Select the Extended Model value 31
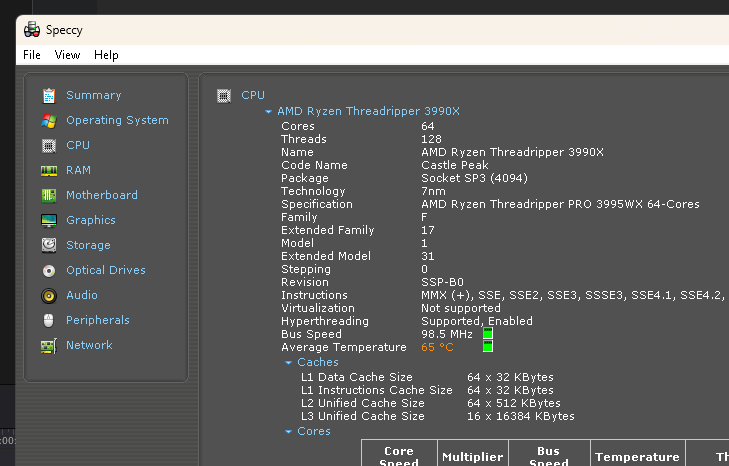Image resolution: width=729 pixels, height=466 pixels. (x=428, y=256)
